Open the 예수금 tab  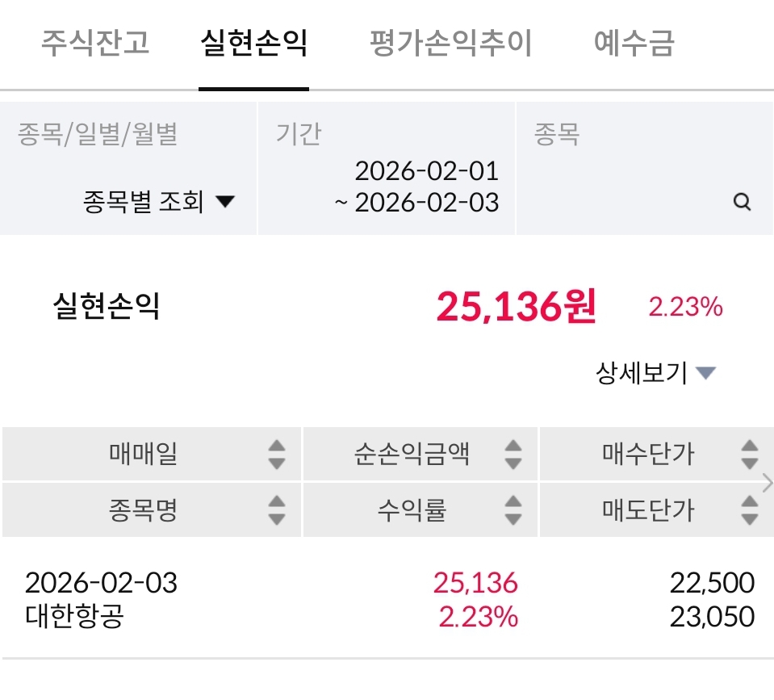tap(634, 43)
